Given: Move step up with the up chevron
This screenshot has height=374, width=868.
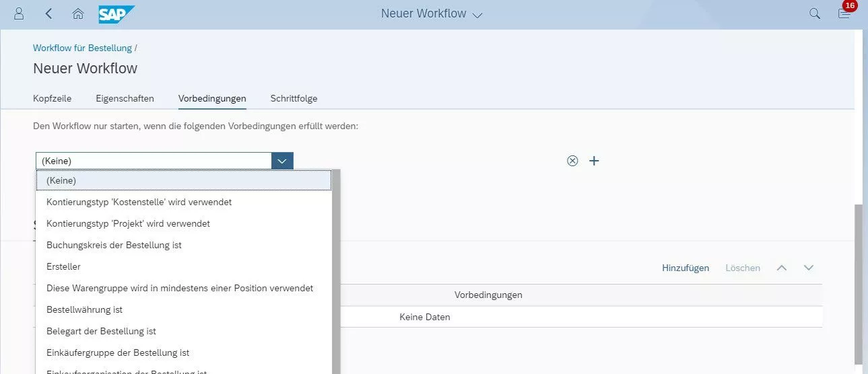Looking at the screenshot, I should (782, 268).
